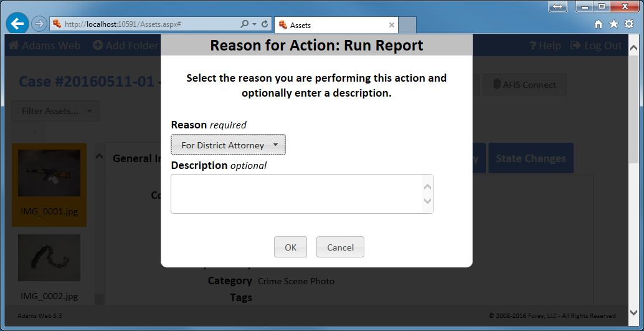Click inside the Description text box

coord(296,194)
